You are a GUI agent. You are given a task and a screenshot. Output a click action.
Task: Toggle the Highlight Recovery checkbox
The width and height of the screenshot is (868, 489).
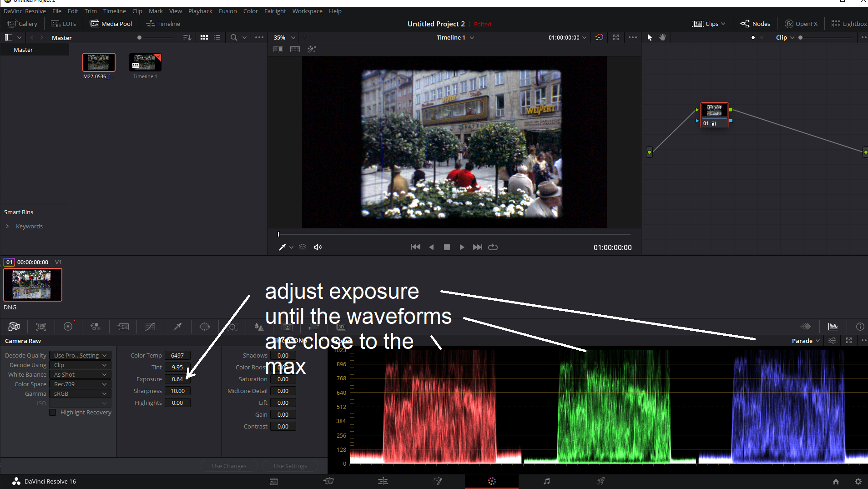53,412
